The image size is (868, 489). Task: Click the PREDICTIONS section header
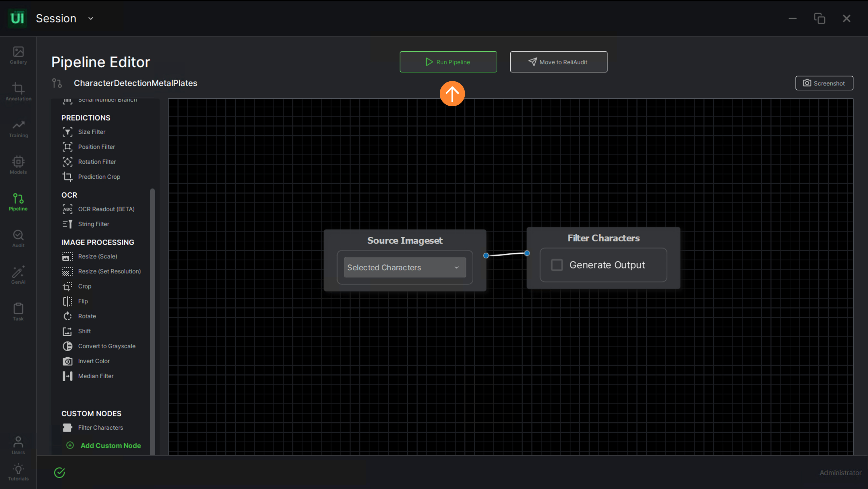click(86, 118)
